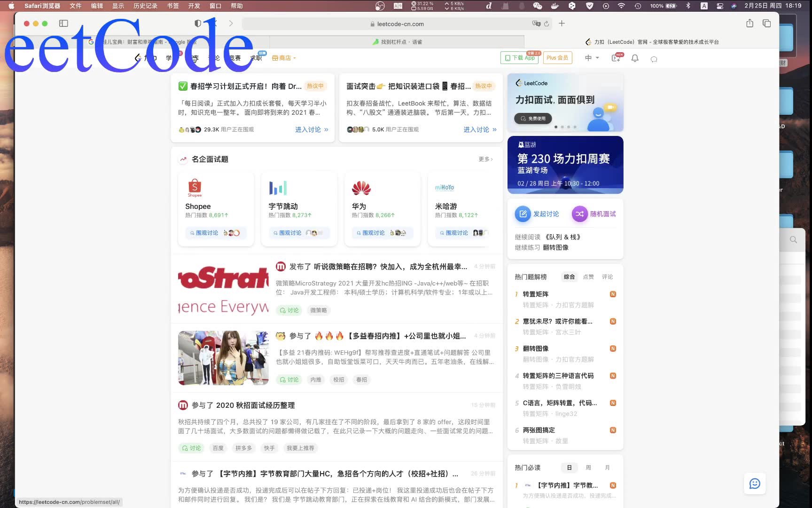This screenshot has width=812, height=508.
Task: Go forward with the toolbar arrow
Action: [x=231, y=24]
